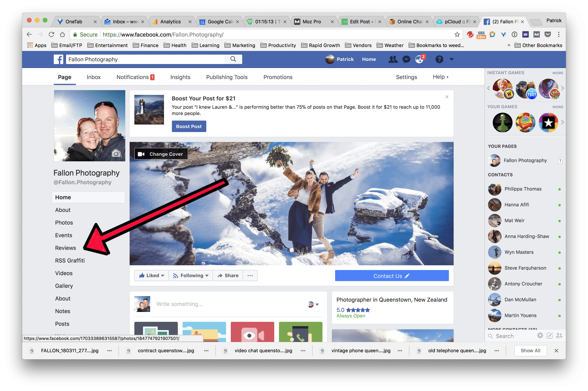Screen dimensions: 588x391
Task: Open the Promotions tab
Action: click(278, 77)
